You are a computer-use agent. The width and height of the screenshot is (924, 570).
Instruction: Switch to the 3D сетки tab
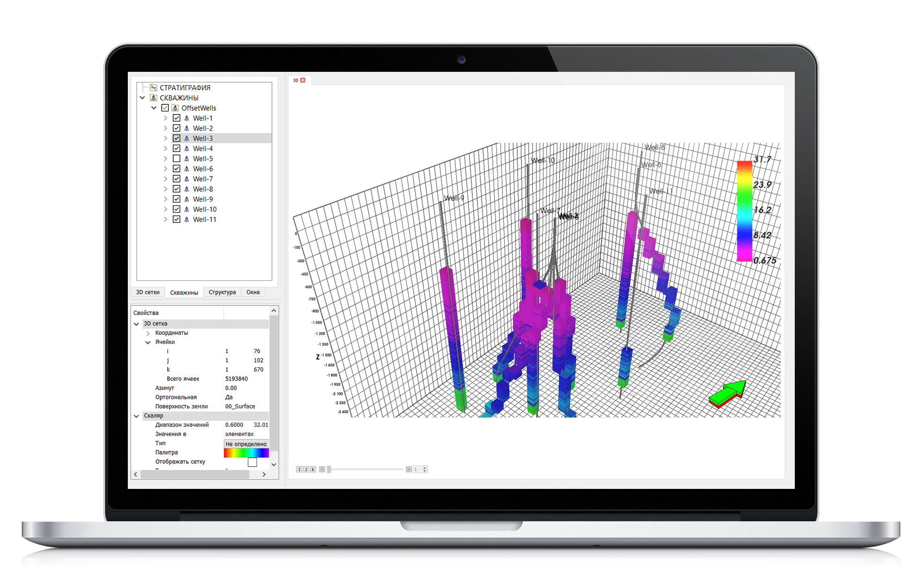point(148,292)
